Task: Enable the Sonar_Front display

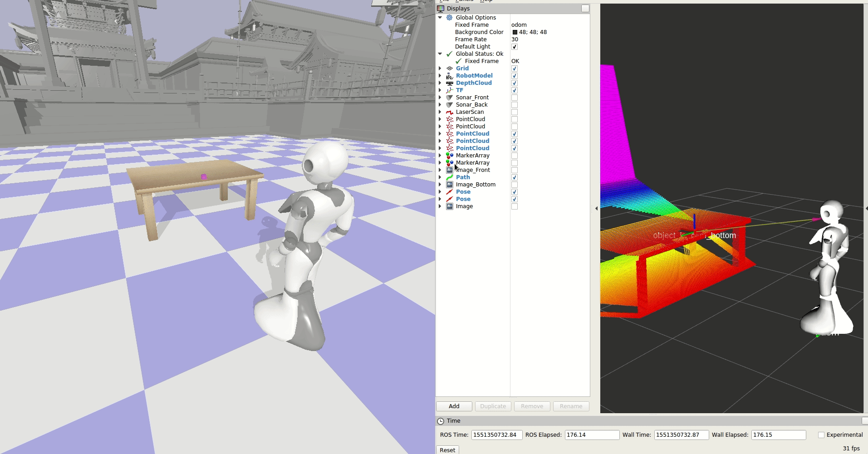Action: pos(515,98)
